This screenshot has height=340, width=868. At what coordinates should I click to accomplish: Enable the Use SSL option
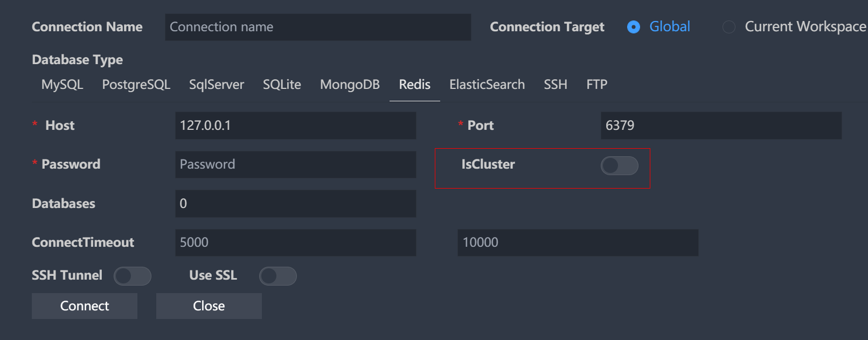tap(277, 276)
